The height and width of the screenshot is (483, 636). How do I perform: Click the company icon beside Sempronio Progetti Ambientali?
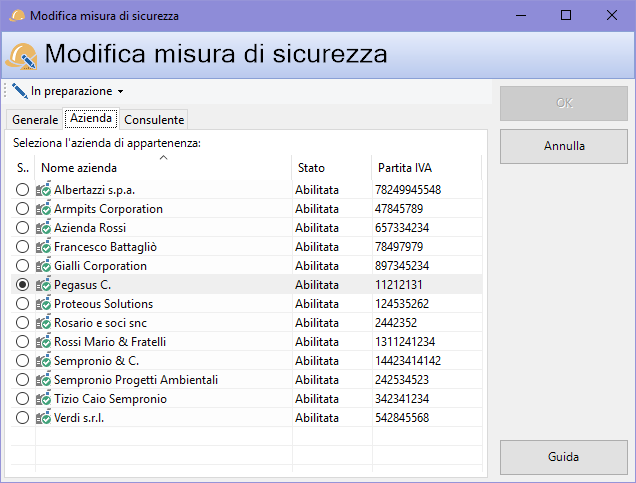[43, 380]
